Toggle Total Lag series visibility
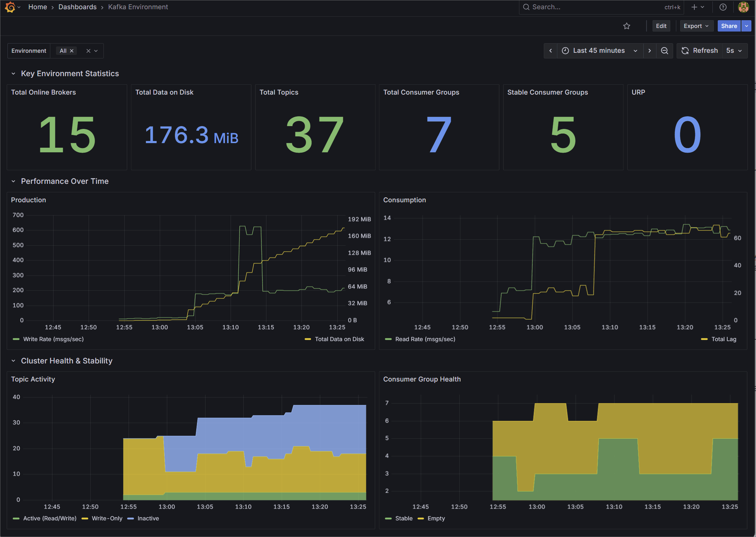This screenshot has width=756, height=537. tap(723, 339)
